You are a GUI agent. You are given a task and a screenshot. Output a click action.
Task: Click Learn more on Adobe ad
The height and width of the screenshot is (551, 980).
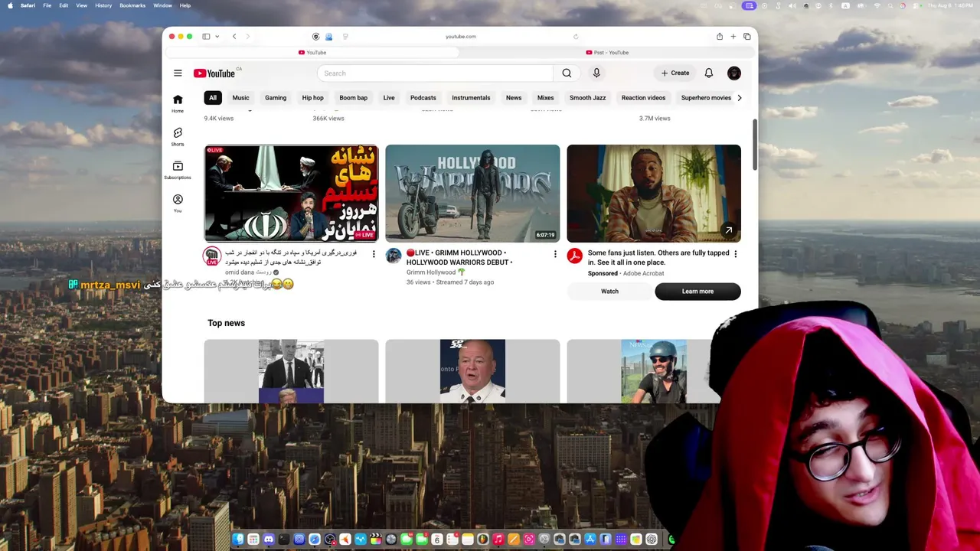(x=697, y=292)
